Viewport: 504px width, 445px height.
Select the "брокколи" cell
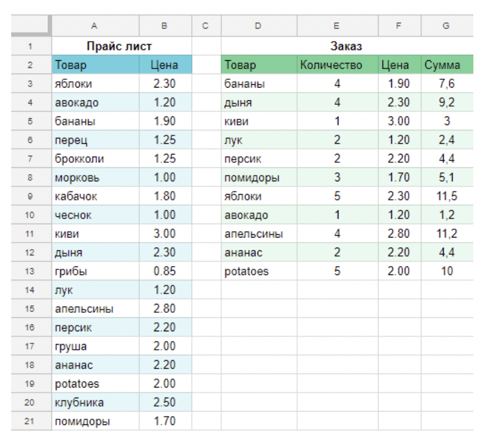coord(95,159)
